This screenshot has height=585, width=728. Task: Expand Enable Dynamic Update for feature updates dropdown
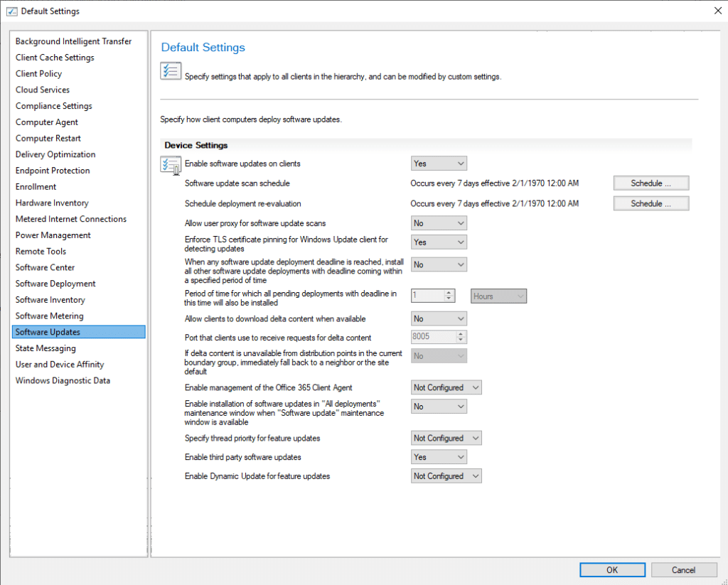coord(446,476)
